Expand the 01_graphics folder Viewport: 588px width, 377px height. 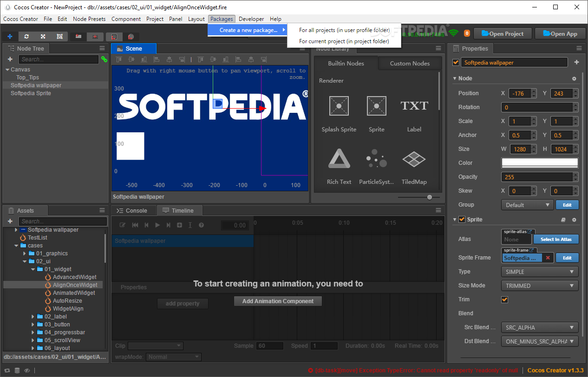(x=25, y=253)
